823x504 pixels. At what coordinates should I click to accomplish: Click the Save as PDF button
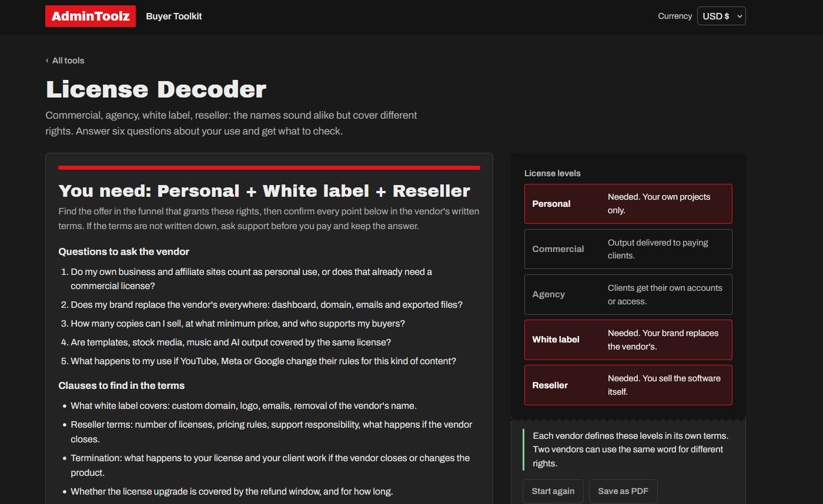click(623, 491)
